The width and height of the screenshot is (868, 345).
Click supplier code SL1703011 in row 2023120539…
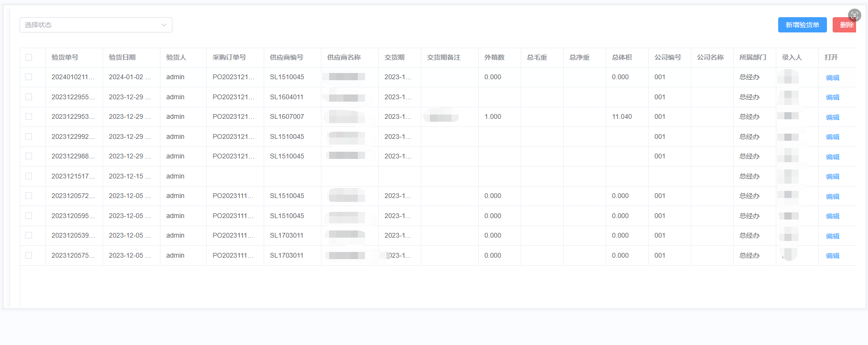(287, 235)
